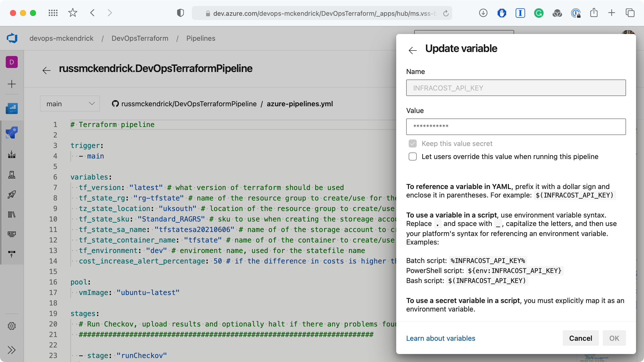Click %INFRACOST_API_KEY% batch script example
Viewport: 644px width, 362px height.
point(488,261)
